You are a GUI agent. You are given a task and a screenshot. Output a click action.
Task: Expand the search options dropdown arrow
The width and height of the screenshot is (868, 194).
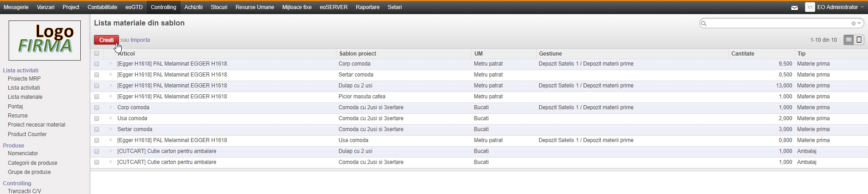pyautogui.click(x=859, y=23)
